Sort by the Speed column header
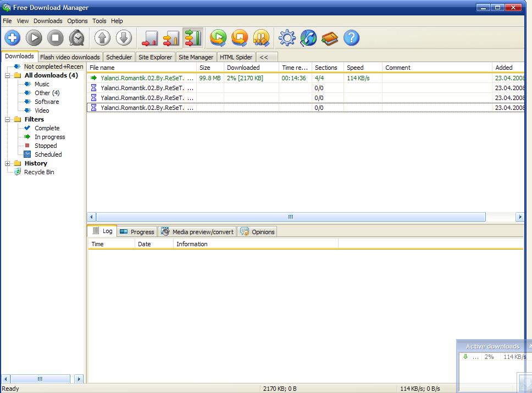The height and width of the screenshot is (393, 532). (363, 68)
